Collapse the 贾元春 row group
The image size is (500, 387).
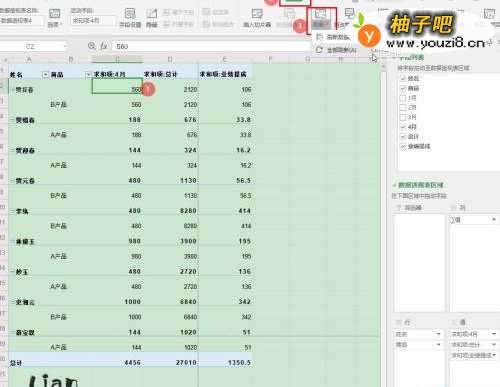pos(12,181)
